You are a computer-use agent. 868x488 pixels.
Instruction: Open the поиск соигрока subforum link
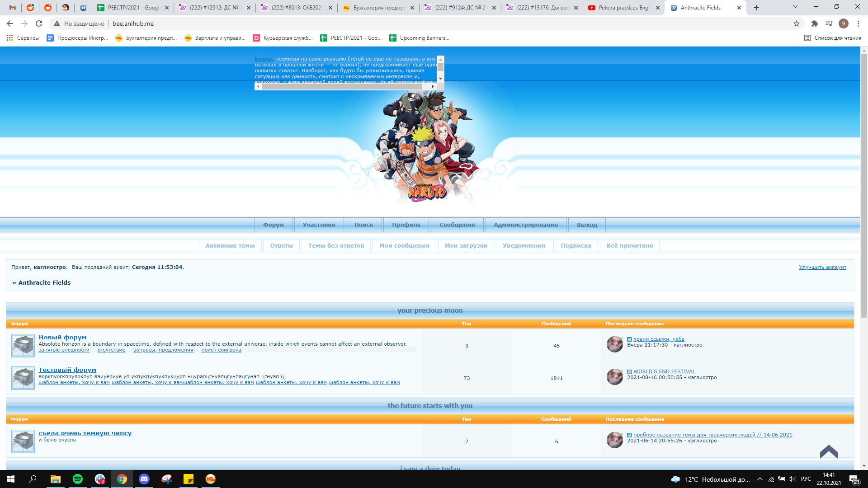click(x=221, y=350)
